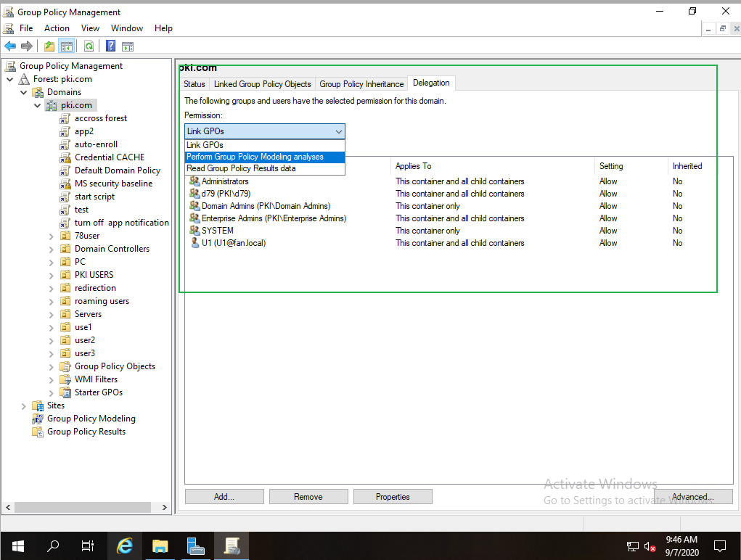Select the Credential CACHE GPO link

[x=109, y=157]
